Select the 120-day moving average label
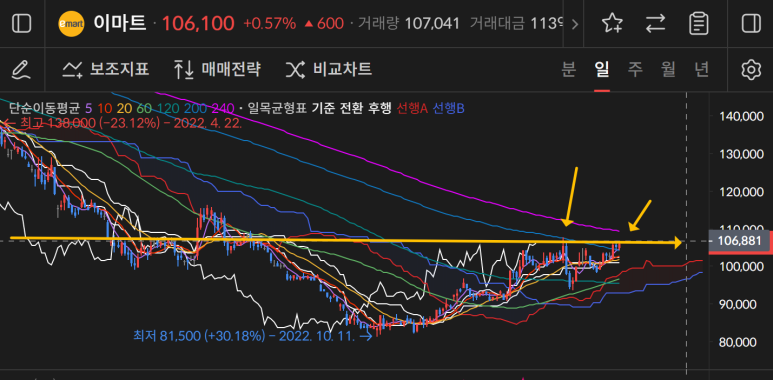 168,107
